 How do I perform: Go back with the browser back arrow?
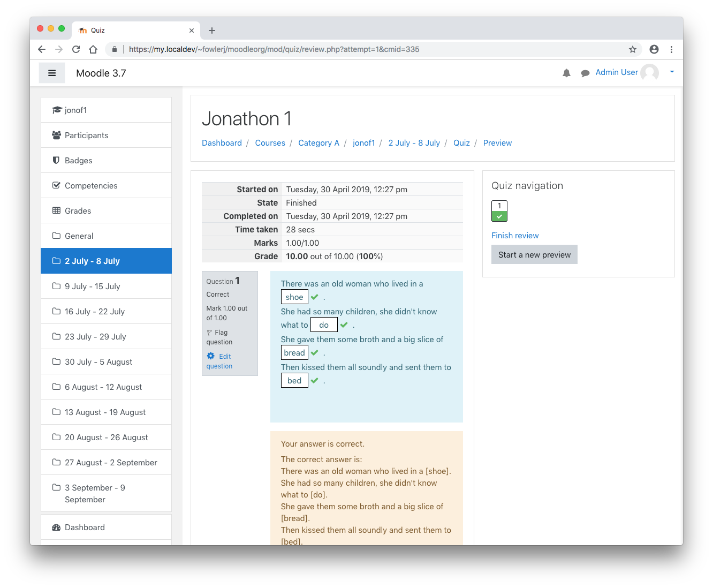coord(42,49)
